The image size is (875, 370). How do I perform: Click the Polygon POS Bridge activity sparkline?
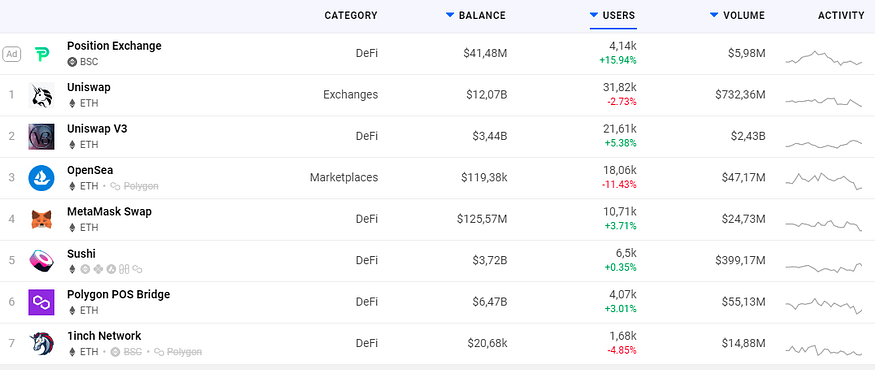(824, 306)
